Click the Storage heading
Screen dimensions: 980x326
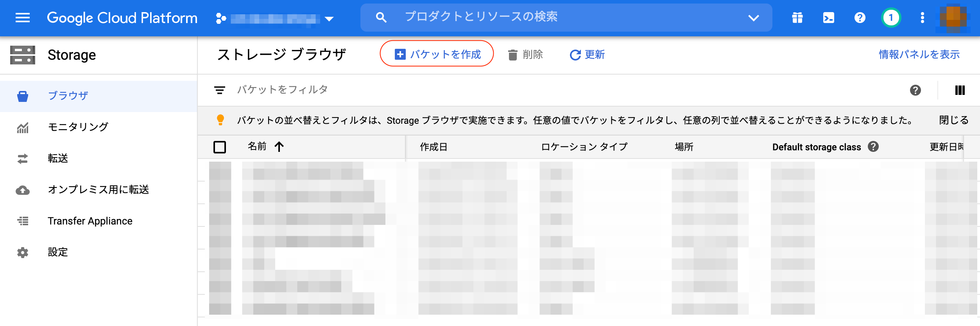72,55
